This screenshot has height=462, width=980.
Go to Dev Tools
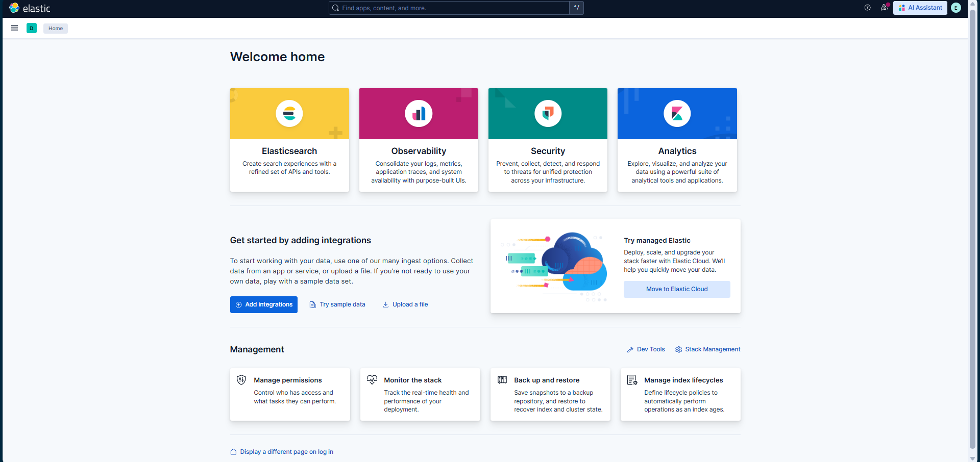coord(646,349)
